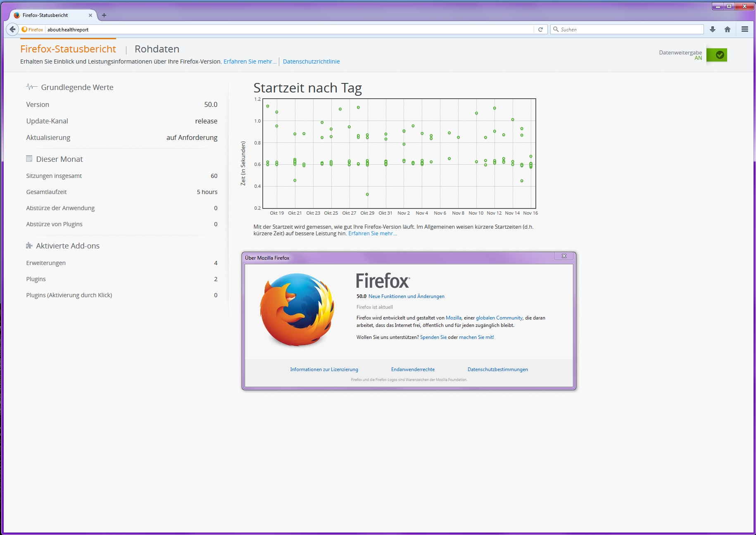Click the Grundlegende Werte heartbeat icon
Screen dimensions: 756x535
pyautogui.click(x=32, y=87)
